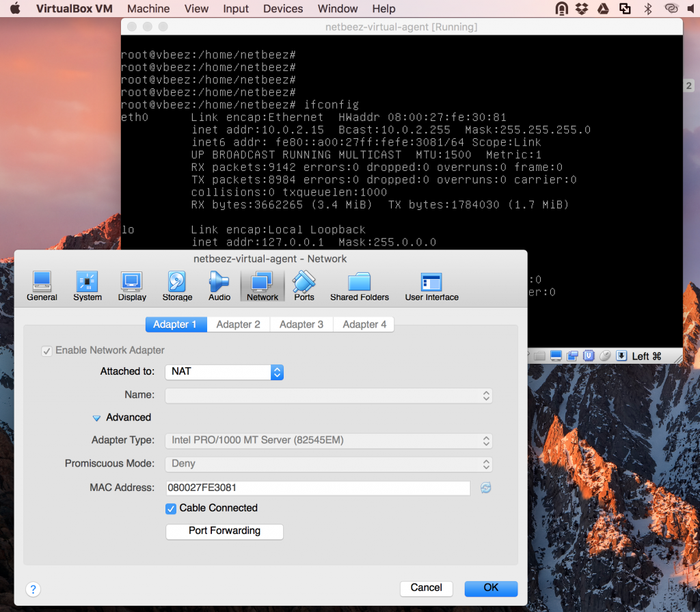Open the Ports settings section
The height and width of the screenshot is (612, 700).
304,286
